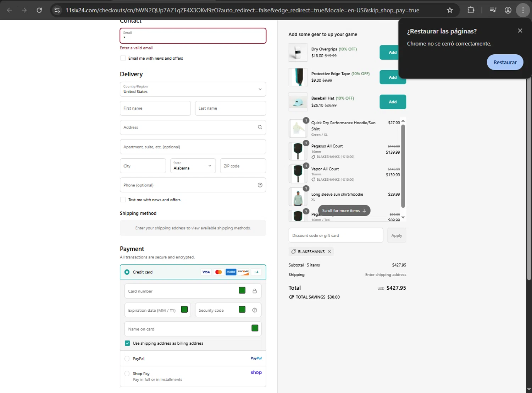Click the page vertical scrollbar
The width and height of the screenshot is (532, 393).
pos(529,179)
